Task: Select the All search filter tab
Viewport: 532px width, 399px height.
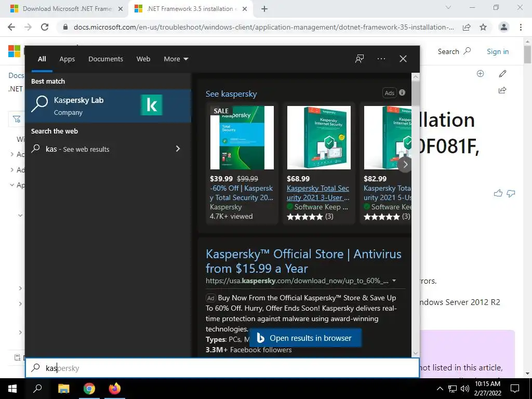Action: pos(42,59)
